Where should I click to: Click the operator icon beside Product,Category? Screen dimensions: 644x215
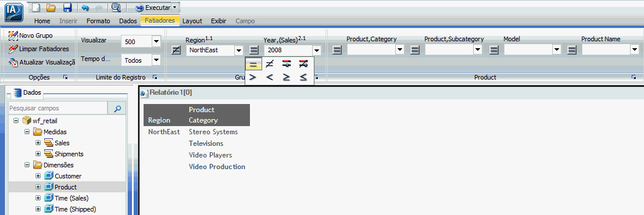pyautogui.click(x=337, y=50)
